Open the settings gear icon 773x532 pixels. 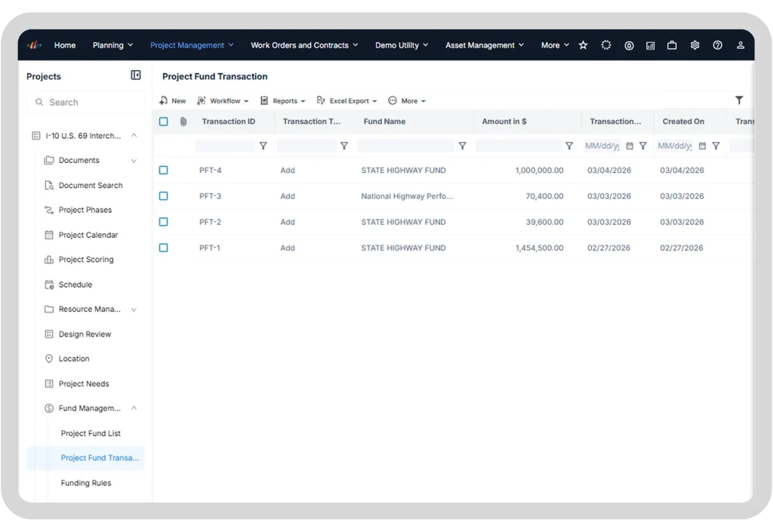click(694, 45)
